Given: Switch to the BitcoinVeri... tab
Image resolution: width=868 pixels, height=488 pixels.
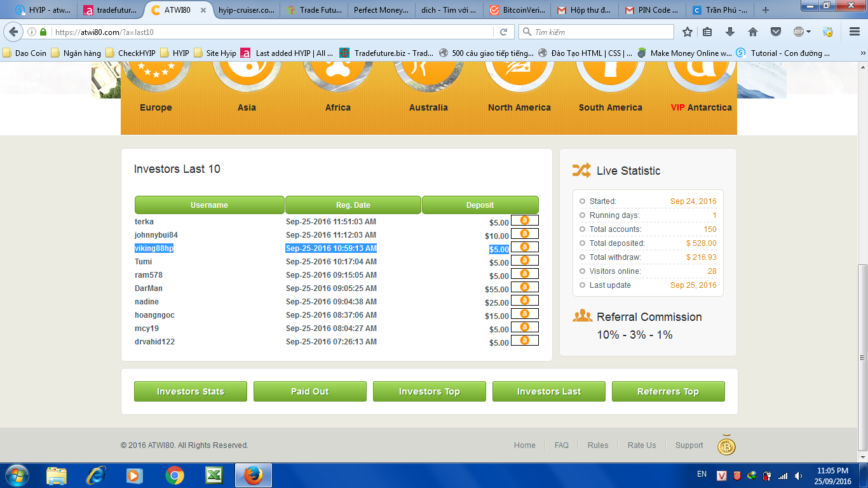Looking at the screenshot, I should click(x=517, y=10).
